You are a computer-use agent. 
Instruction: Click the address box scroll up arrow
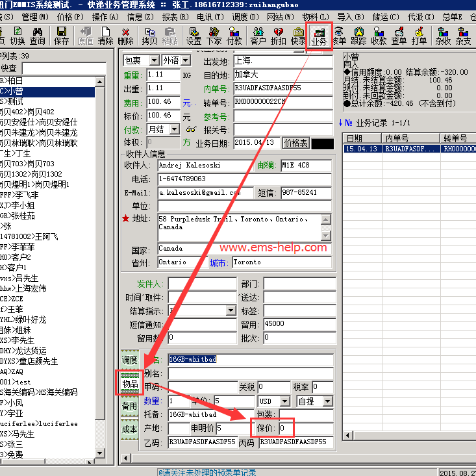[x=326, y=219]
